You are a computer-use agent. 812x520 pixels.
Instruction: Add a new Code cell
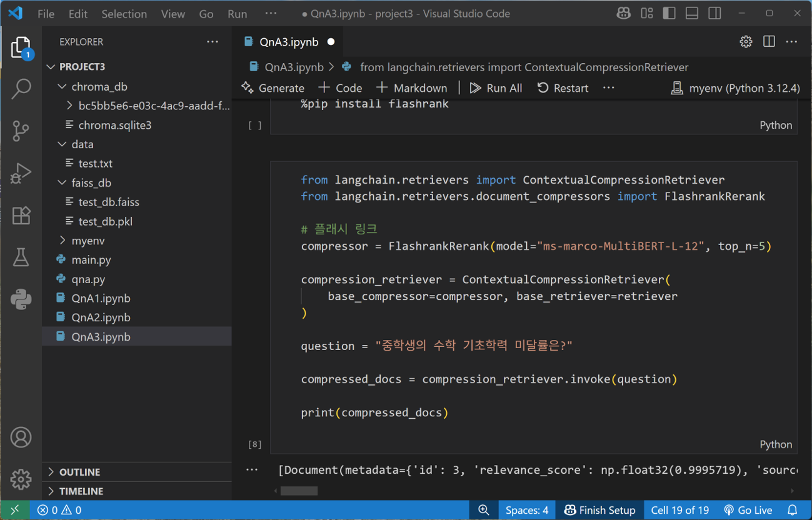pos(340,88)
